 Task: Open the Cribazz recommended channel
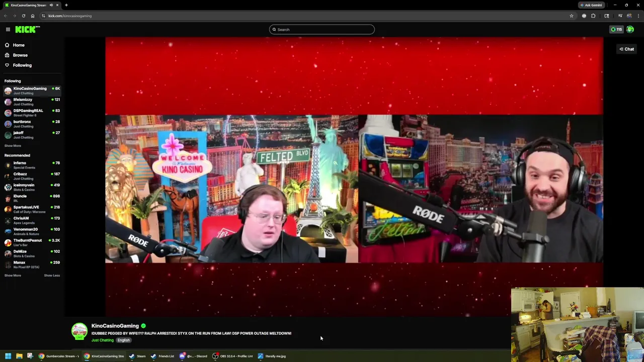click(x=32, y=176)
